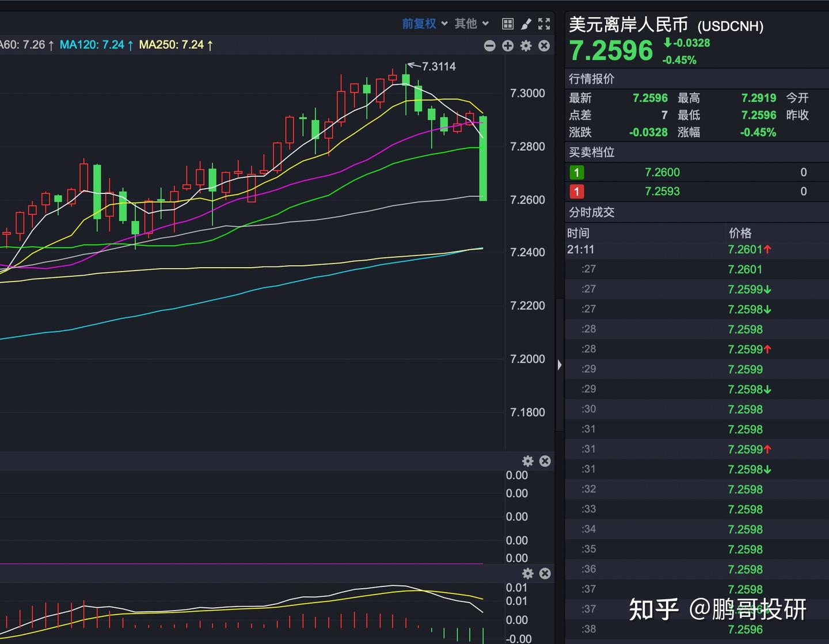Toggle fullscreen chart icon
Image resolution: width=829 pixels, height=644 pixels.
point(544,24)
